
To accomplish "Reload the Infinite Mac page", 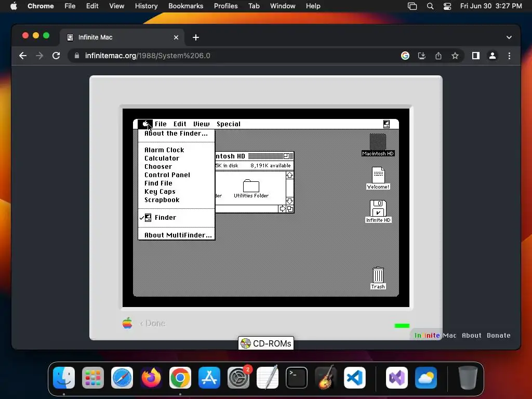I will click(x=56, y=56).
